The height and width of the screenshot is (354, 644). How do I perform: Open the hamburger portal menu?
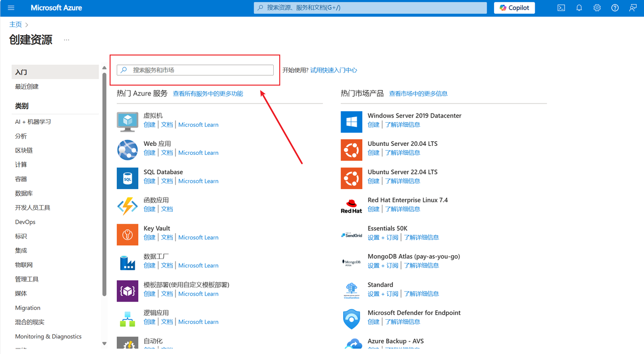(x=11, y=8)
